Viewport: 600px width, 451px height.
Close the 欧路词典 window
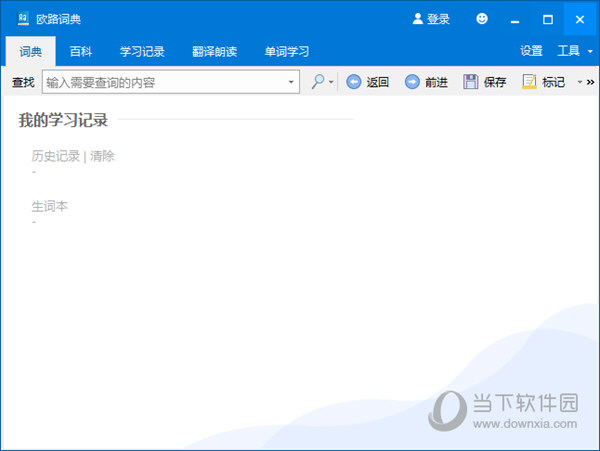(580, 19)
